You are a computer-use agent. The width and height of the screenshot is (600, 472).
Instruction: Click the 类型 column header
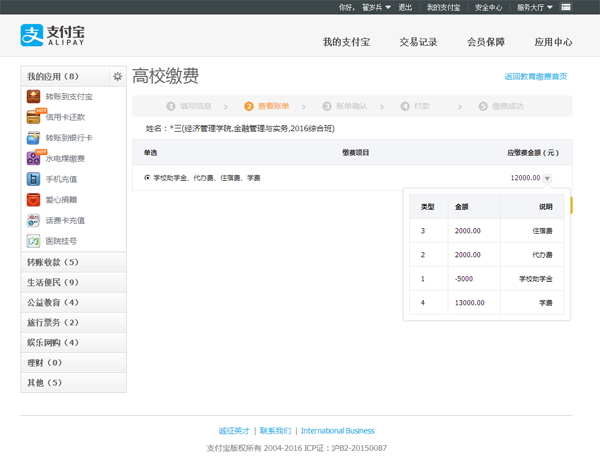(427, 207)
